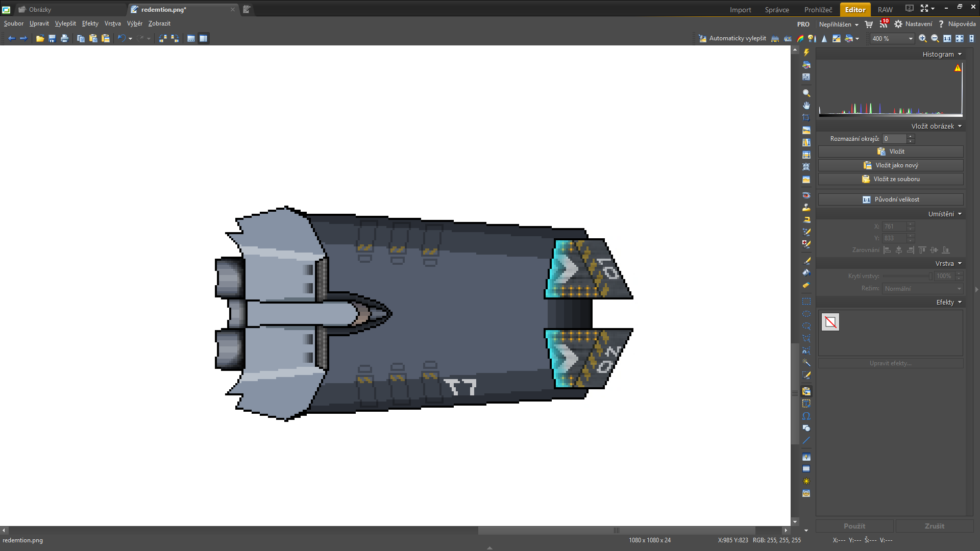Open a file with the folder icon
Viewport: 980px width, 551px height.
(40, 38)
